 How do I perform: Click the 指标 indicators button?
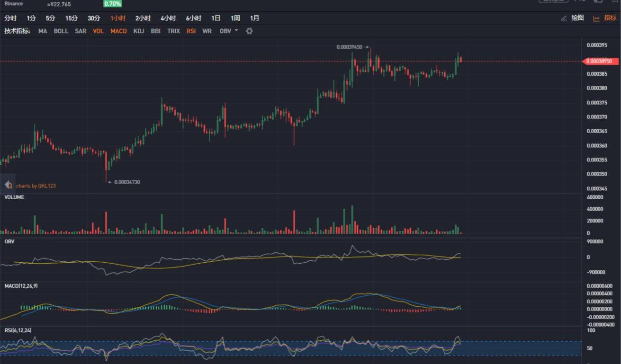click(610, 18)
